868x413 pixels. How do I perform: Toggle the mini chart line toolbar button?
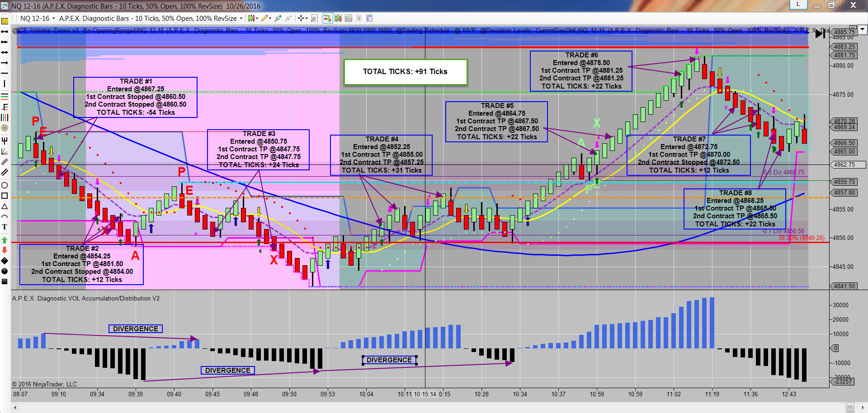pyautogui.click(x=349, y=18)
